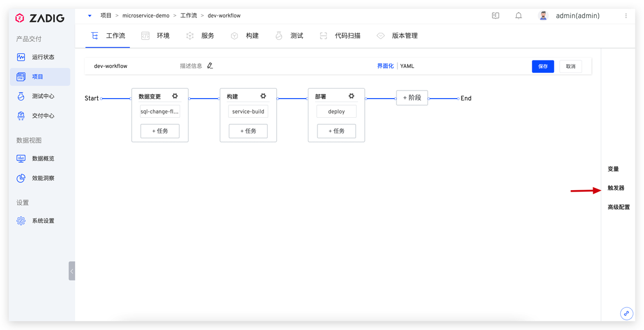Viewport: 644px width, 330px height.
Task: Open the sql-change-fl... task
Action: click(160, 112)
